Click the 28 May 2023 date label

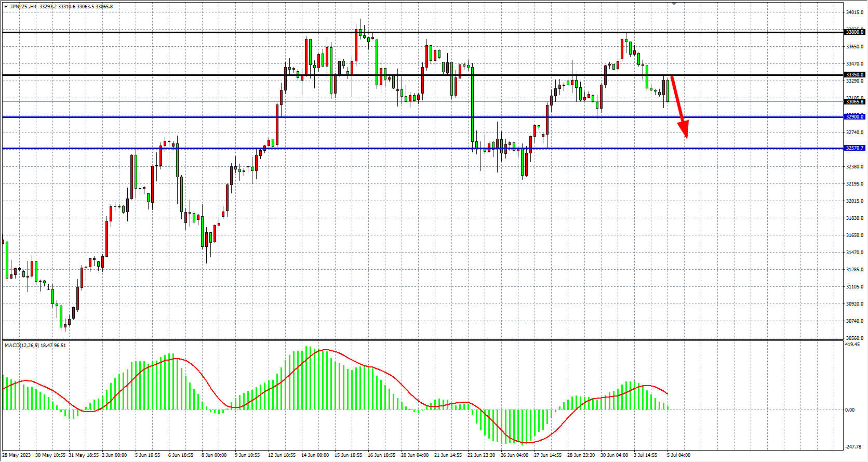[x=17, y=455]
